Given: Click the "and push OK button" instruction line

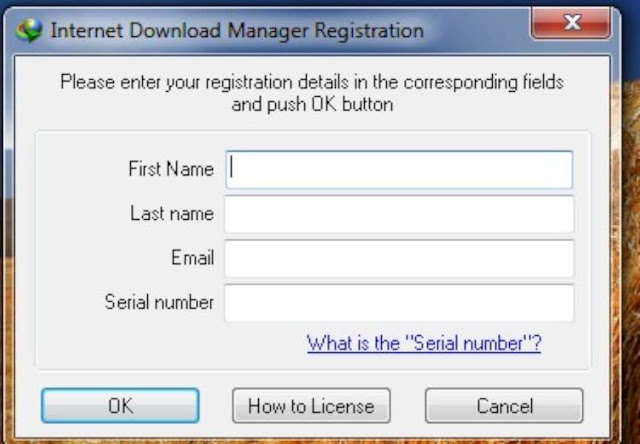Looking at the screenshot, I should (312, 104).
